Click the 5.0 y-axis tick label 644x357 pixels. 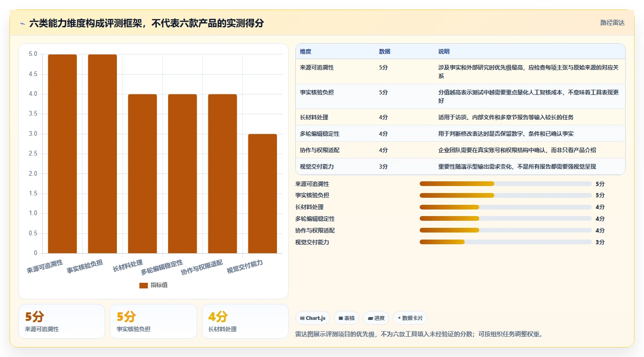click(33, 54)
